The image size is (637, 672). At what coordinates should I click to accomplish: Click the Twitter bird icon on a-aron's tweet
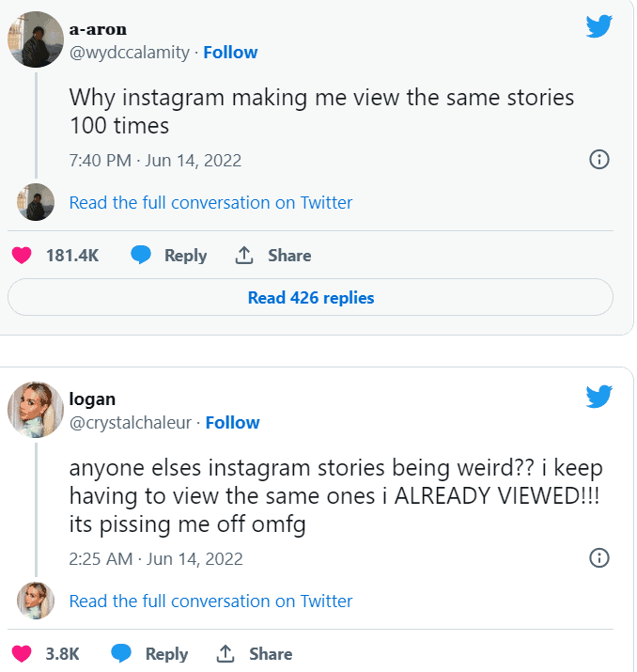(598, 26)
